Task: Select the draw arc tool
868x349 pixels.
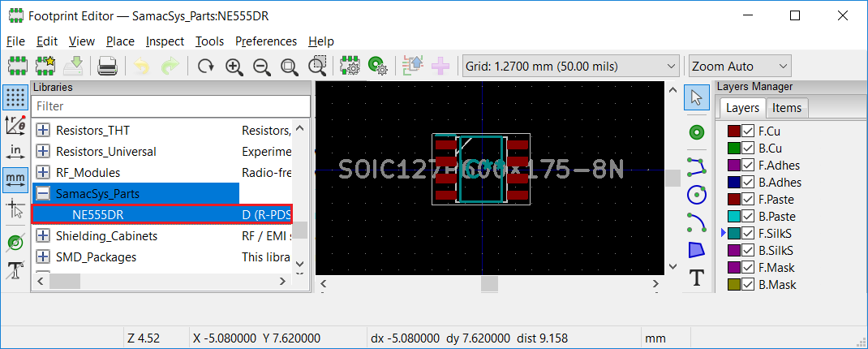Action: [696, 222]
